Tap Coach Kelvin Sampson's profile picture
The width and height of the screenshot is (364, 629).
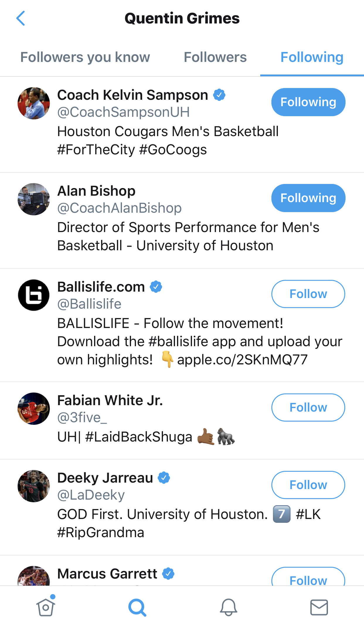[34, 103]
